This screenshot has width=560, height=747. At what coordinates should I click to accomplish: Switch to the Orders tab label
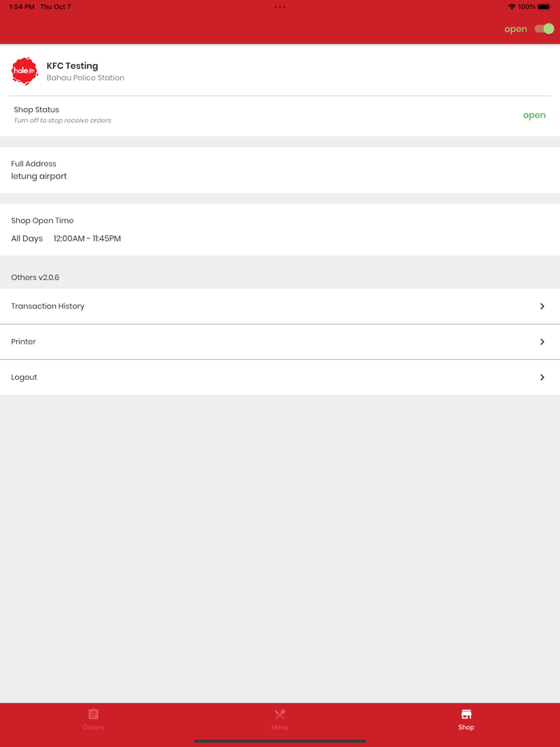(94, 728)
